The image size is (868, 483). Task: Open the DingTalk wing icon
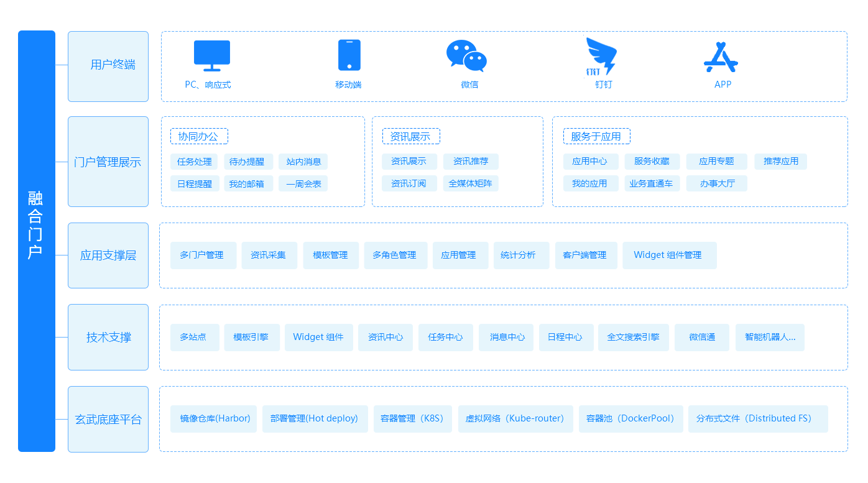pyautogui.click(x=601, y=57)
